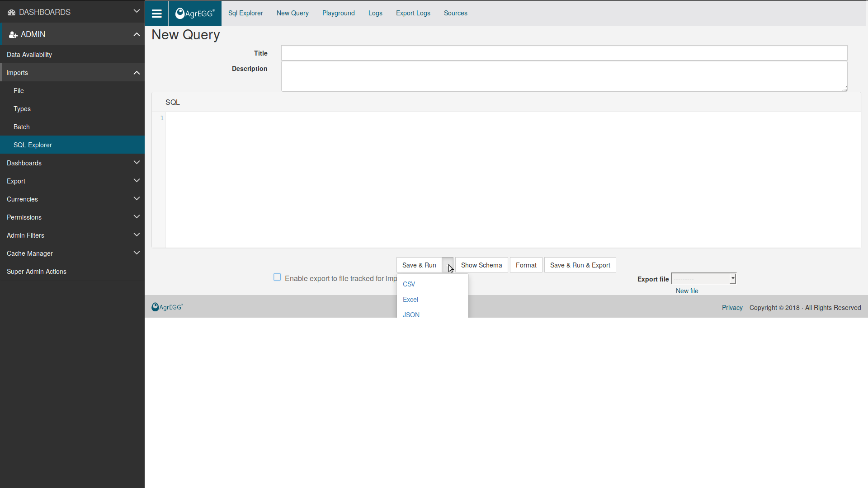Screen dimensions: 868x488
Task: Choose CSV from the export menu
Action: coord(409,284)
